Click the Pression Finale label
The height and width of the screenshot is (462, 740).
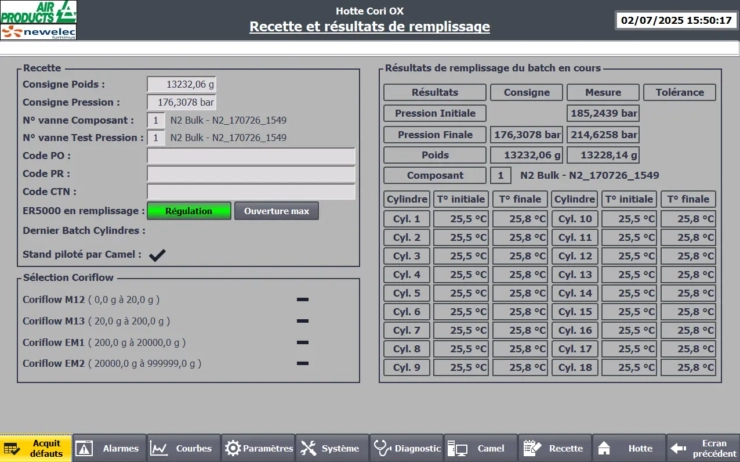coord(435,134)
